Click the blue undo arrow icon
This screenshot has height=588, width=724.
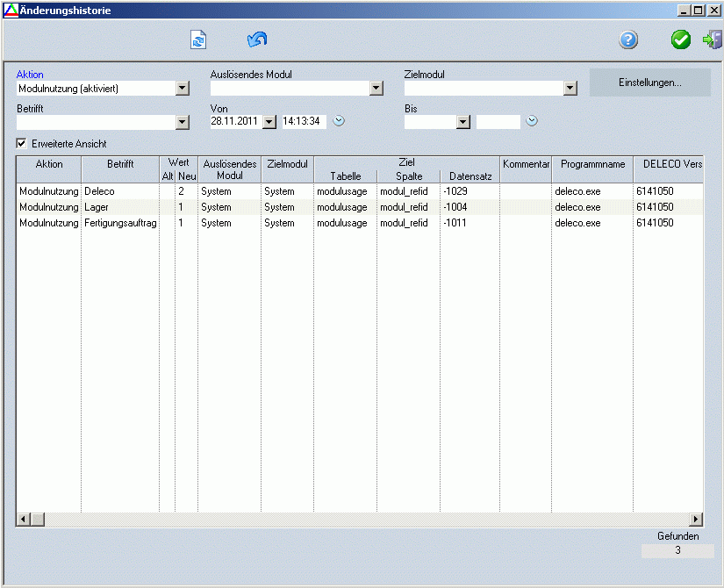tap(257, 39)
